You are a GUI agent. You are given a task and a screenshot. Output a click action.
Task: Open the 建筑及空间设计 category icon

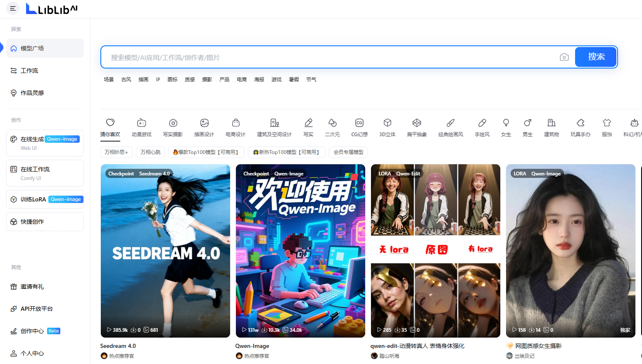click(274, 123)
